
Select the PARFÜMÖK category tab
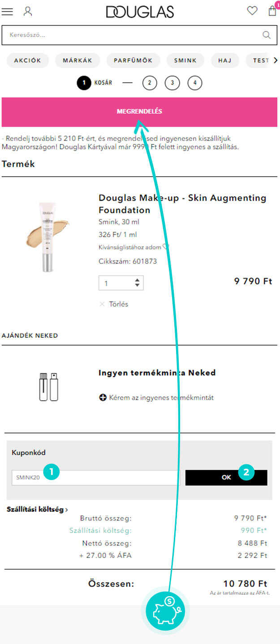pyautogui.click(x=133, y=60)
